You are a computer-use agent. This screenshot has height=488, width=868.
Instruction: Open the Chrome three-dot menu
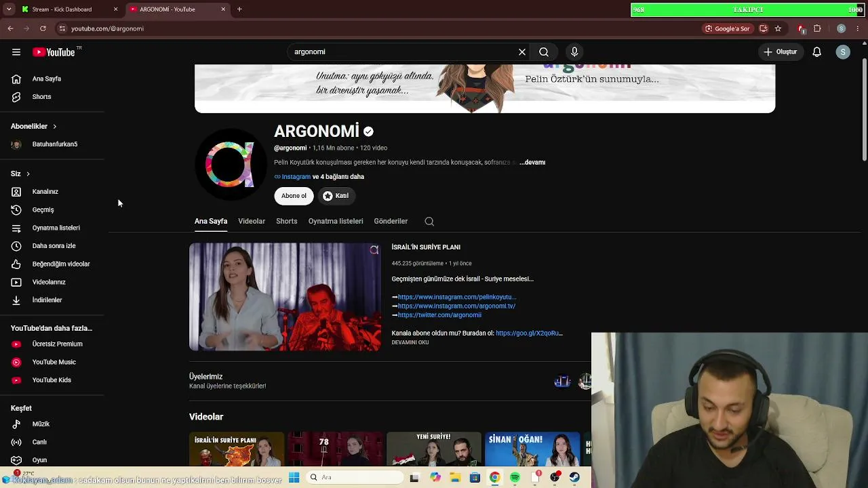[x=858, y=28]
